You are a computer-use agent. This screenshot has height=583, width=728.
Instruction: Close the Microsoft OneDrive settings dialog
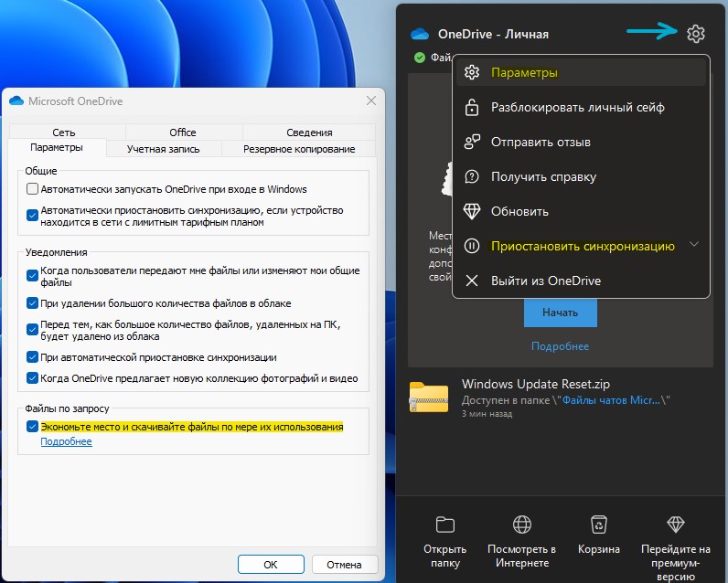click(x=371, y=101)
